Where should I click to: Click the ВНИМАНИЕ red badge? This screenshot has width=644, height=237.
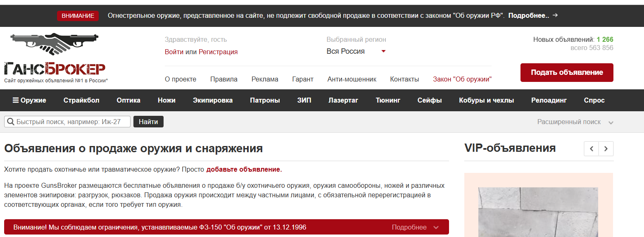(x=78, y=16)
